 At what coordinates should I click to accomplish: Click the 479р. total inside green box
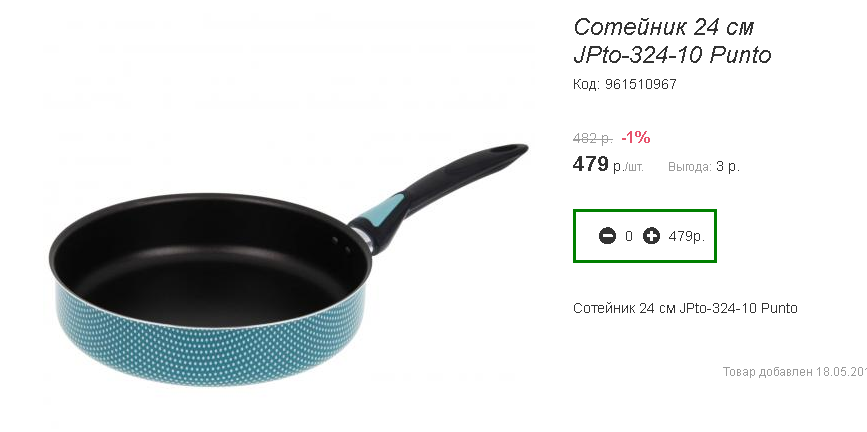(x=687, y=236)
